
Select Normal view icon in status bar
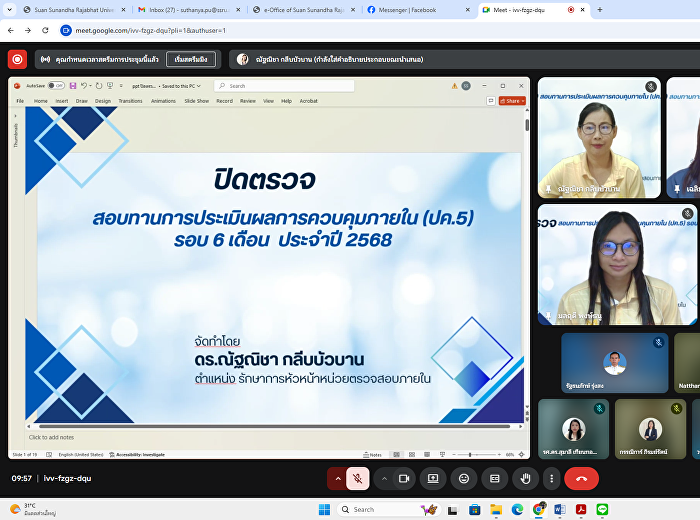click(396, 455)
